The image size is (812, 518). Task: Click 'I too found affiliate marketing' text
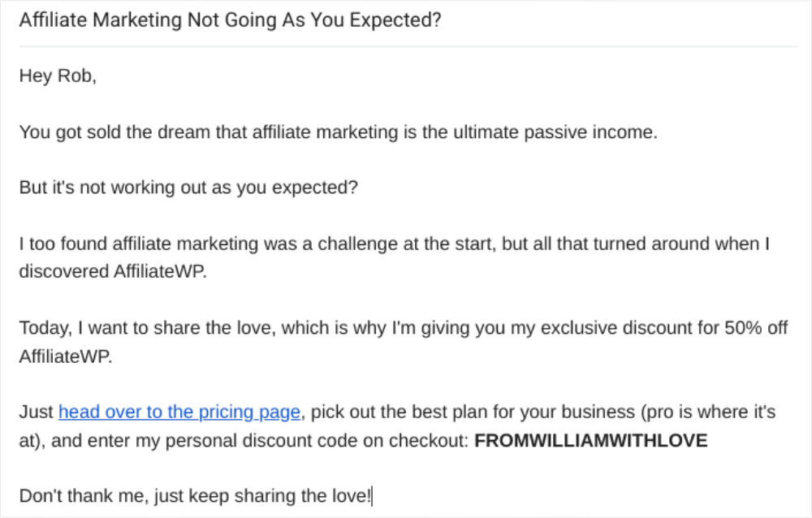[x=139, y=244]
